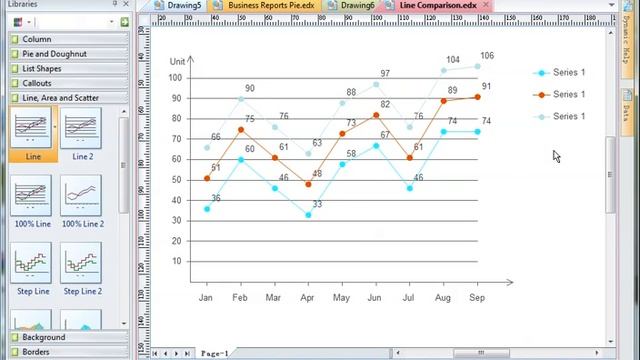Click the Apr month label
This screenshot has width=640, height=360.
pos(307,298)
